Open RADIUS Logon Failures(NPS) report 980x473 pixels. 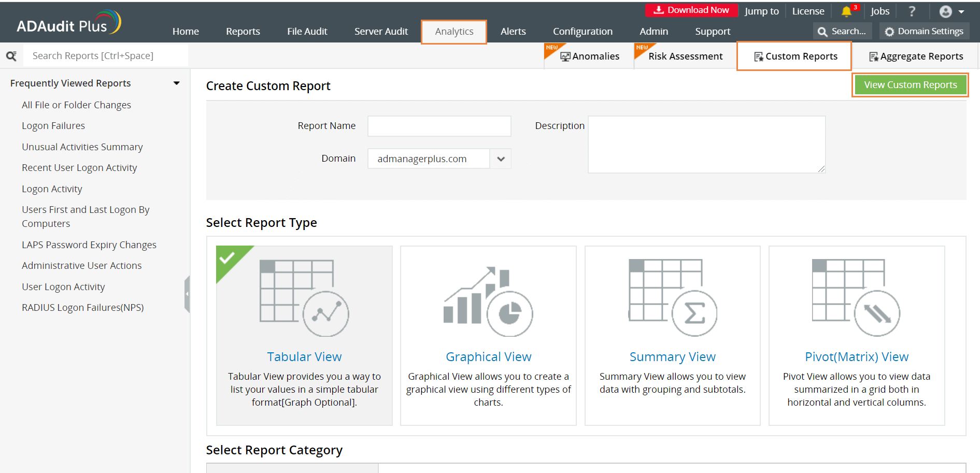[x=83, y=308]
